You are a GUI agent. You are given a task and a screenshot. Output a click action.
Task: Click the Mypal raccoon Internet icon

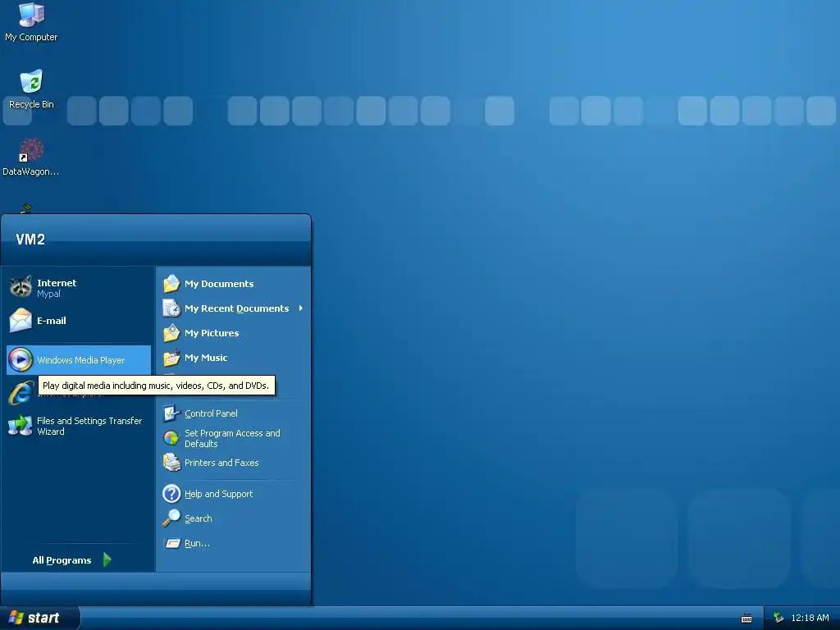tap(21, 287)
